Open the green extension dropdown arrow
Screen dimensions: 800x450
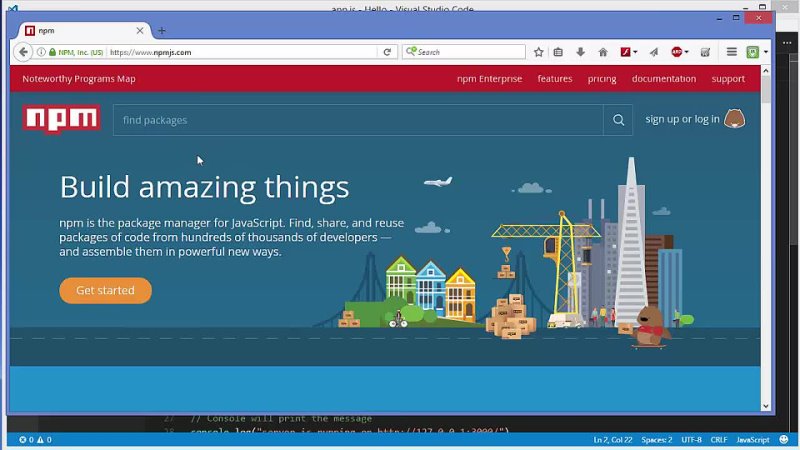tap(765, 52)
